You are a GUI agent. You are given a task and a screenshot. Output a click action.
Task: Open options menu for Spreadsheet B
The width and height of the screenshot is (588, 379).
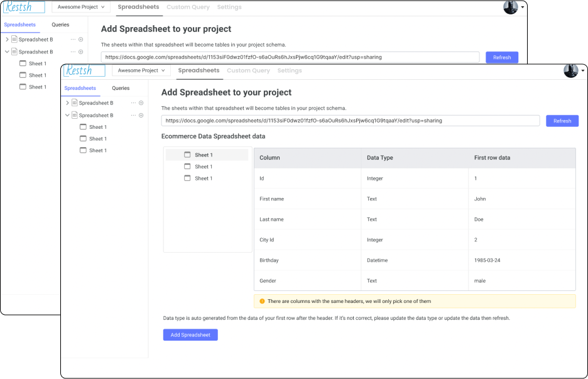[133, 115]
